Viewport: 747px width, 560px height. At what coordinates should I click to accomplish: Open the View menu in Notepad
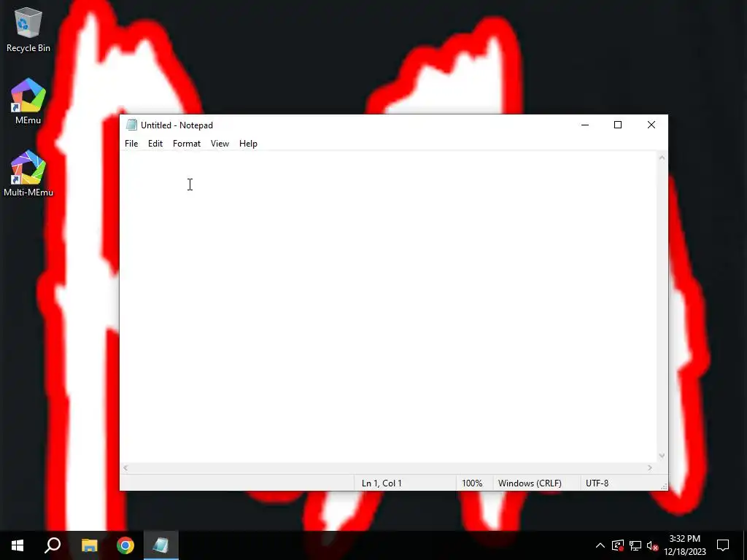tap(220, 144)
